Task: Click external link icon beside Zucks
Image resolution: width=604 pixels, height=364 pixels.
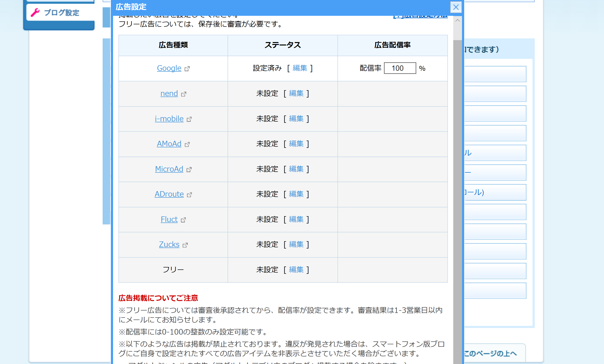Action: click(185, 245)
